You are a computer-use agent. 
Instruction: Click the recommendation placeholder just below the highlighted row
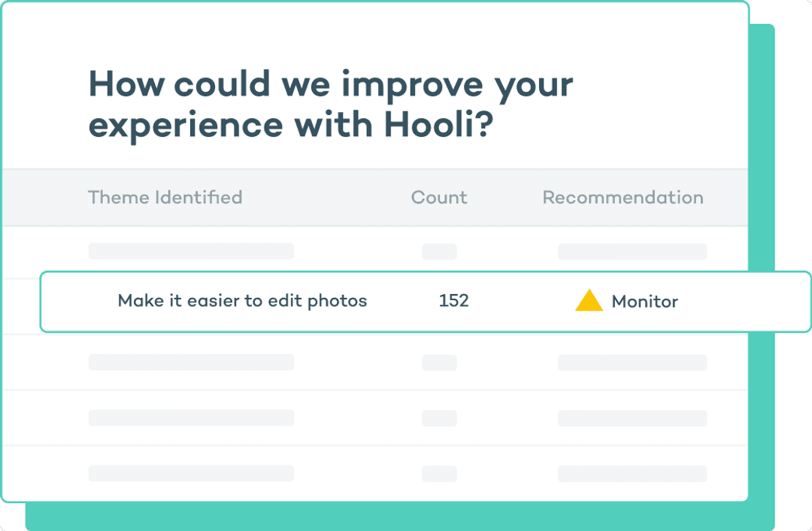(x=632, y=363)
